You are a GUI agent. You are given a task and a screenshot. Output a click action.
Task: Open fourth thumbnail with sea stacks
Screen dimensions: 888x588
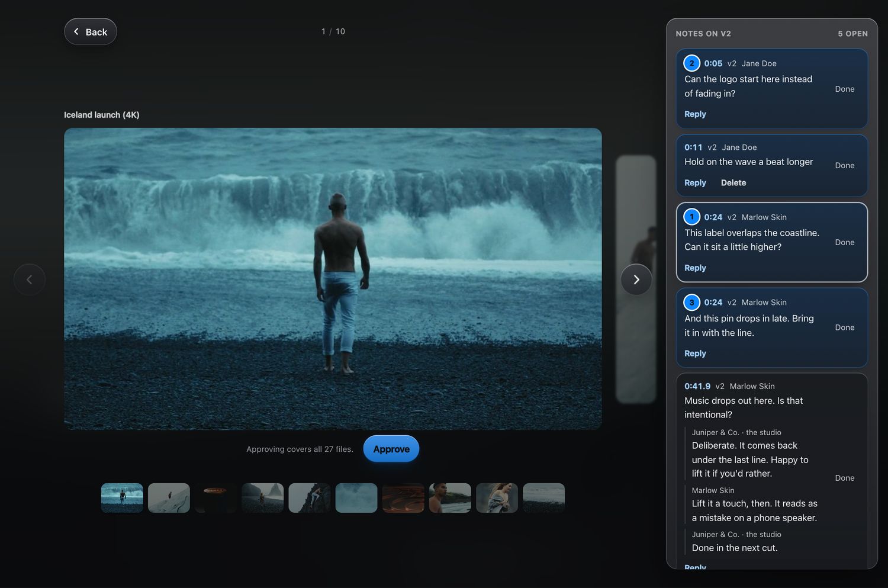[263, 498]
